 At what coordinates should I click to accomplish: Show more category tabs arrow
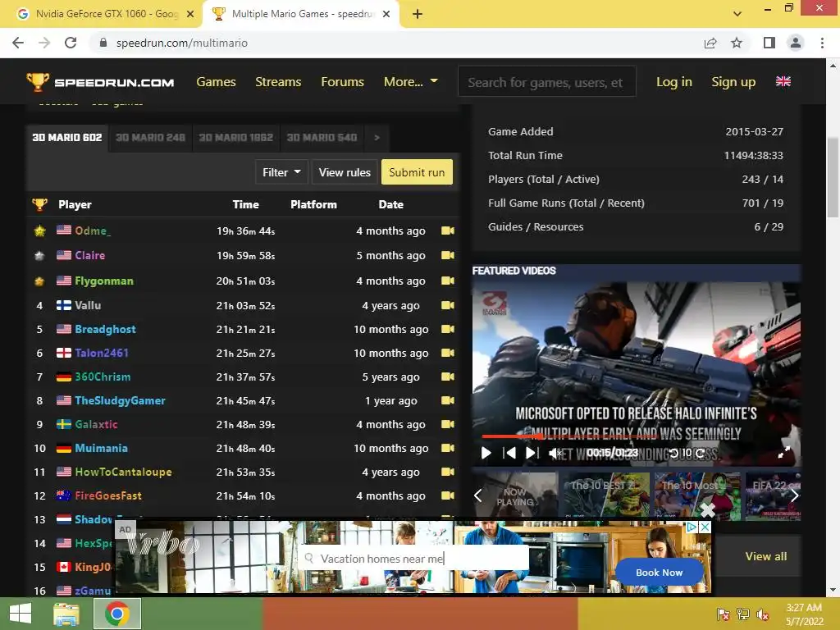tap(377, 138)
